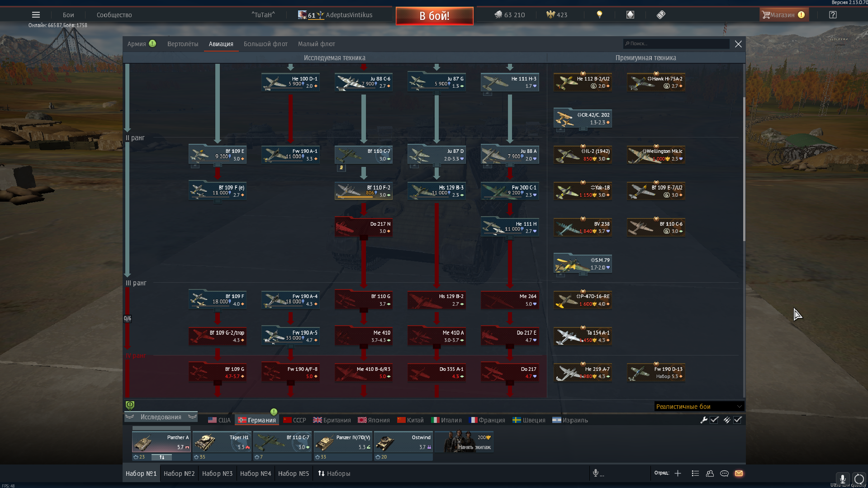Open the Бои menu

tap(68, 15)
